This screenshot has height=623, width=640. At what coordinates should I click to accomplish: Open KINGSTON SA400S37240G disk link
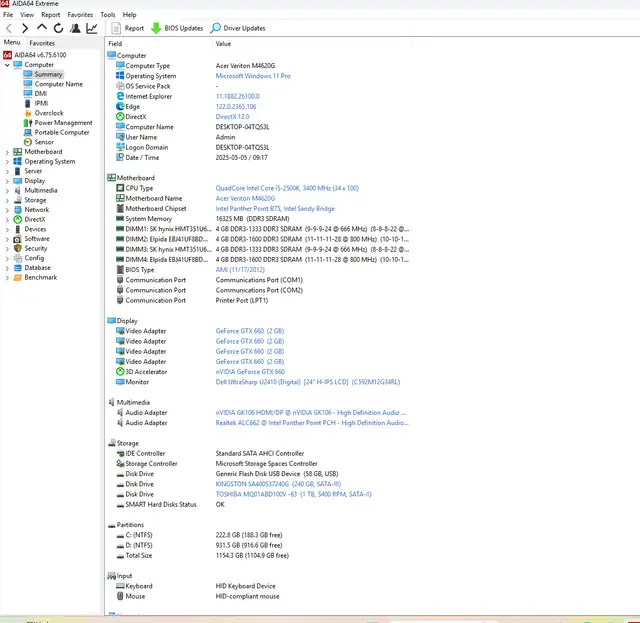tap(278, 484)
